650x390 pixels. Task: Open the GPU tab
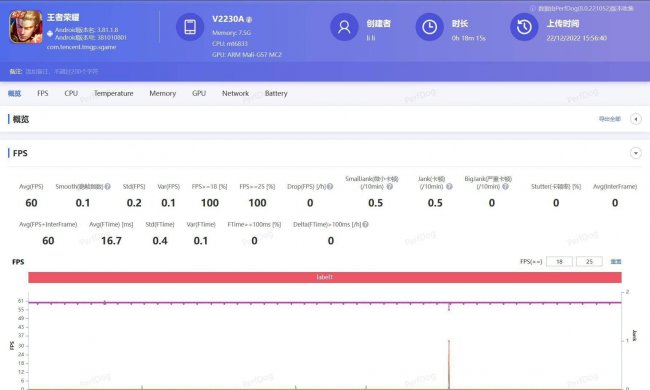tap(199, 93)
